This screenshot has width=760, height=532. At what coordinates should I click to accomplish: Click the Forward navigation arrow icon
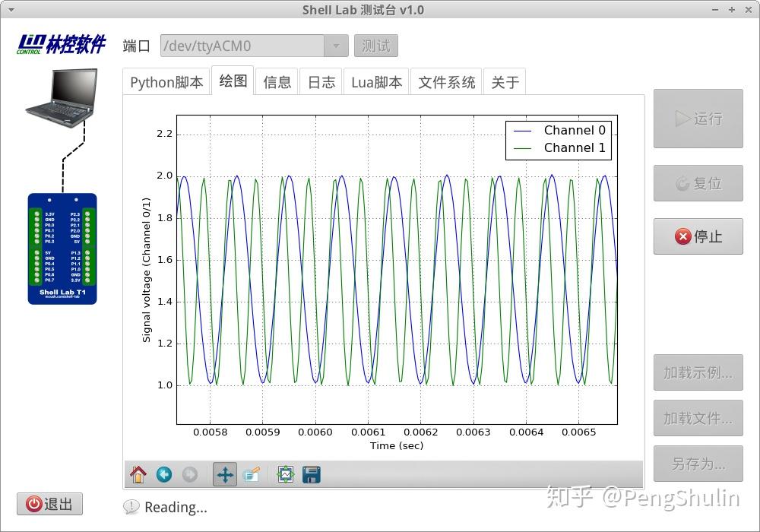(189, 474)
